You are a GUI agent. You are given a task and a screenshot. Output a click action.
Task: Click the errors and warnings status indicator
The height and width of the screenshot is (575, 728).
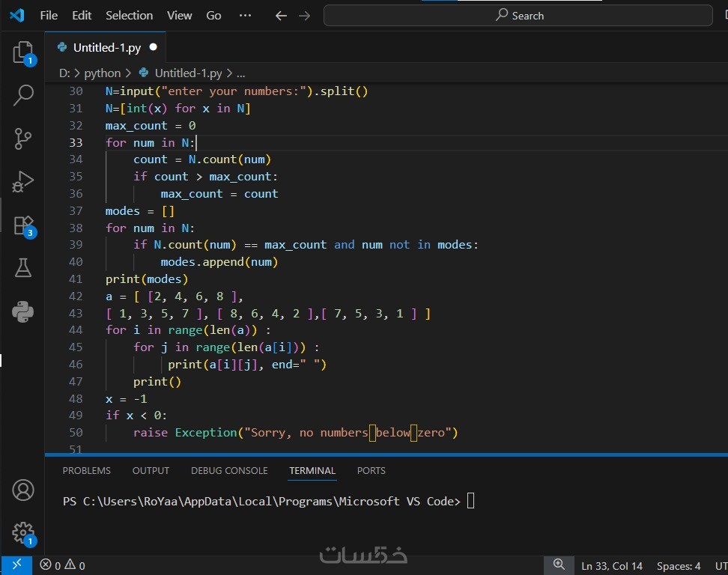[x=63, y=566]
